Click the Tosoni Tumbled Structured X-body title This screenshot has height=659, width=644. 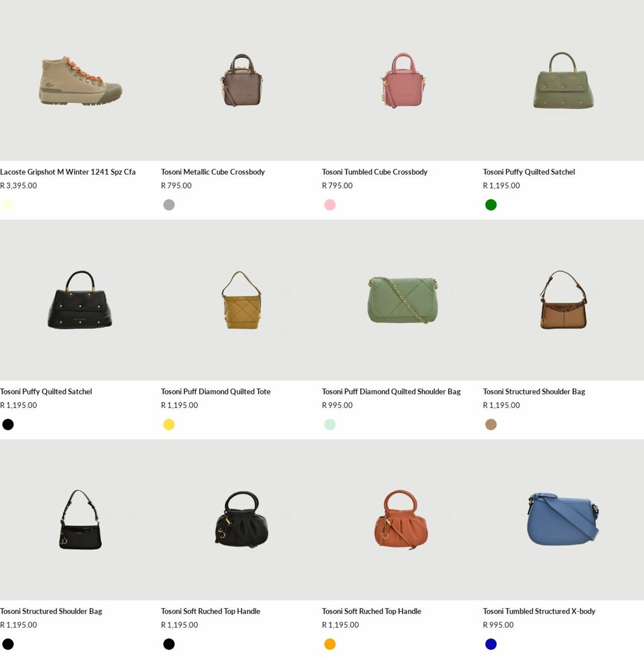click(x=539, y=612)
